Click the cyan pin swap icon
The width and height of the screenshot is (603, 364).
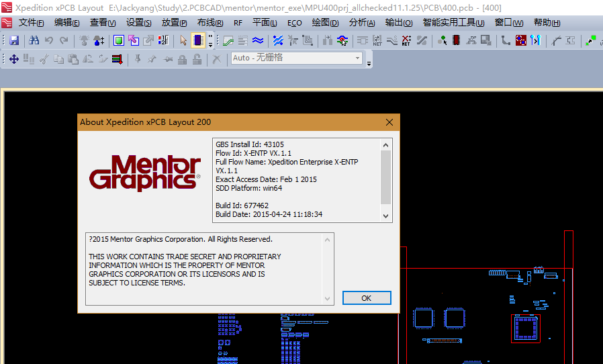click(x=536, y=40)
